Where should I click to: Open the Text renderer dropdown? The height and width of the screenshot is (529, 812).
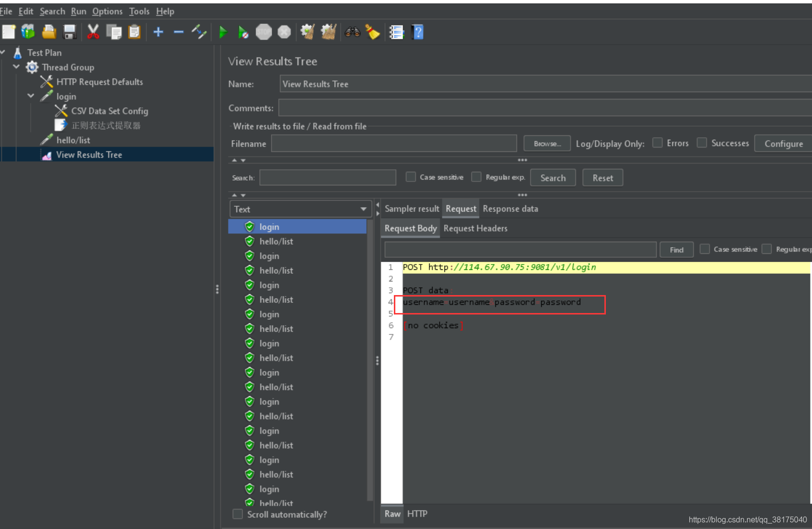pyautogui.click(x=301, y=209)
